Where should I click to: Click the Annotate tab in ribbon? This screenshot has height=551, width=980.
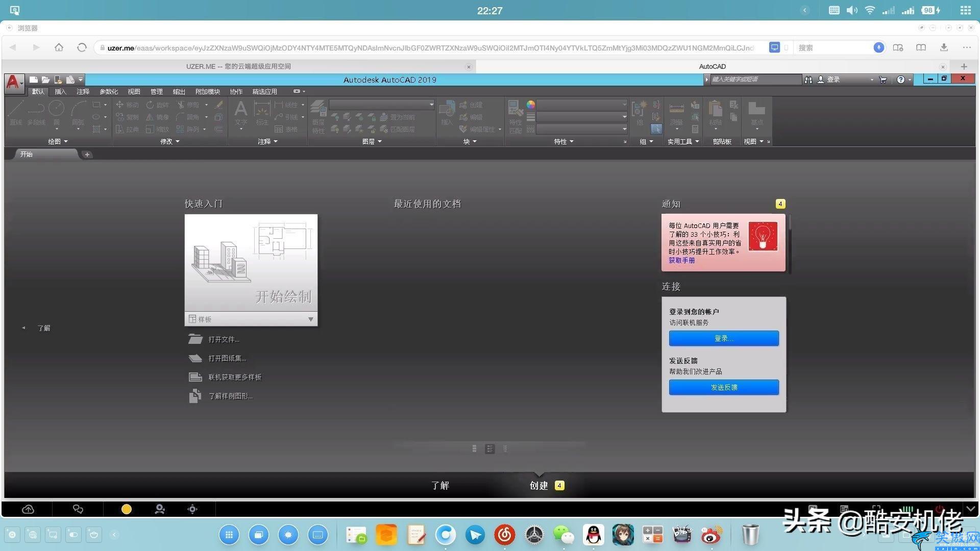pos(80,91)
